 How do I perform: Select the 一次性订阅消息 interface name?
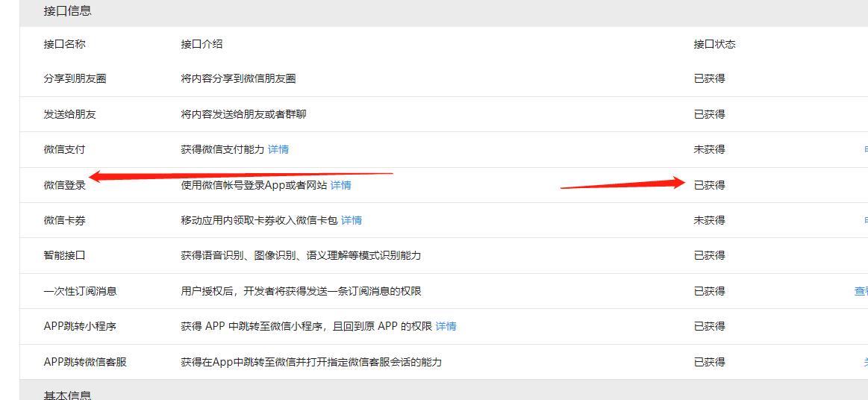click(x=81, y=291)
